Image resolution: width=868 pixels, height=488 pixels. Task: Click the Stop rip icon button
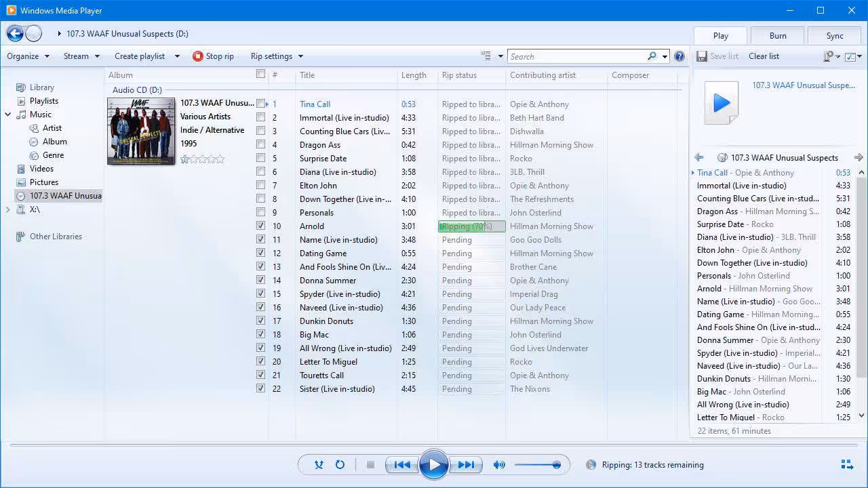[198, 56]
